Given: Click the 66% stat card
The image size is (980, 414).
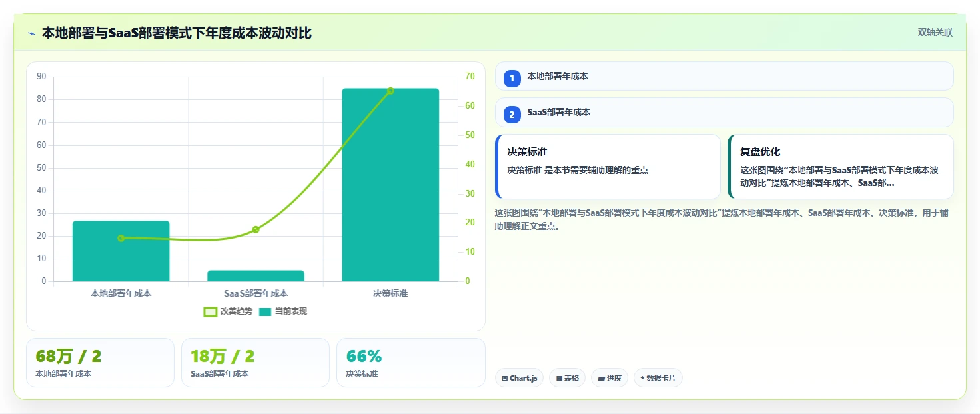Looking at the screenshot, I should pyautogui.click(x=411, y=363).
